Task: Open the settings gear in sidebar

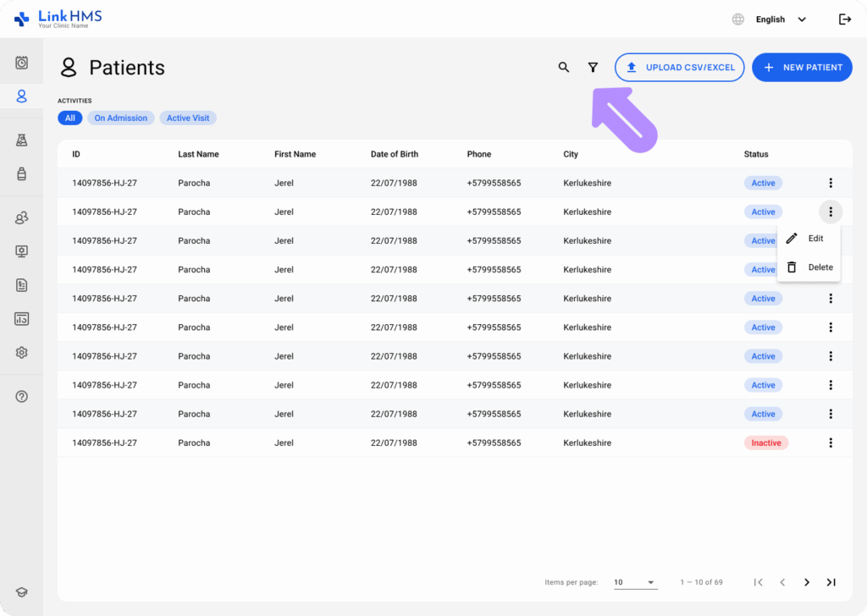Action: (22, 353)
